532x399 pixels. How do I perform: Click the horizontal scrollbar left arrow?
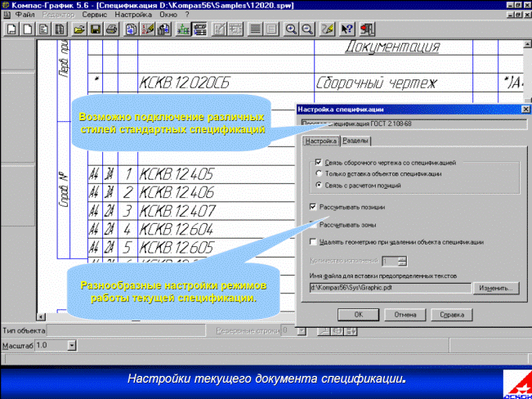coord(41,316)
